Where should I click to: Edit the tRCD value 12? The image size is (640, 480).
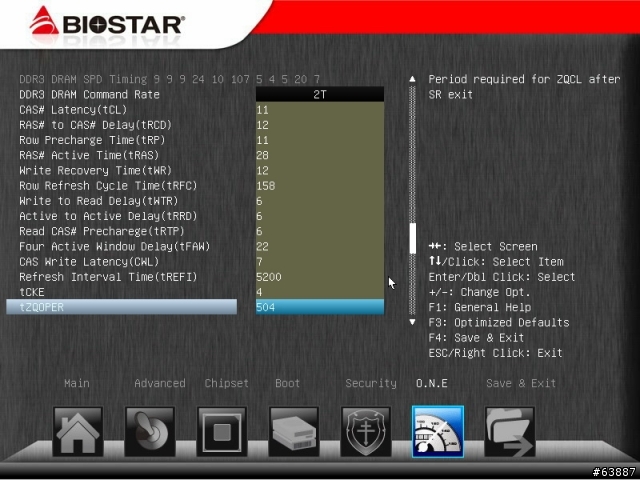click(x=320, y=124)
